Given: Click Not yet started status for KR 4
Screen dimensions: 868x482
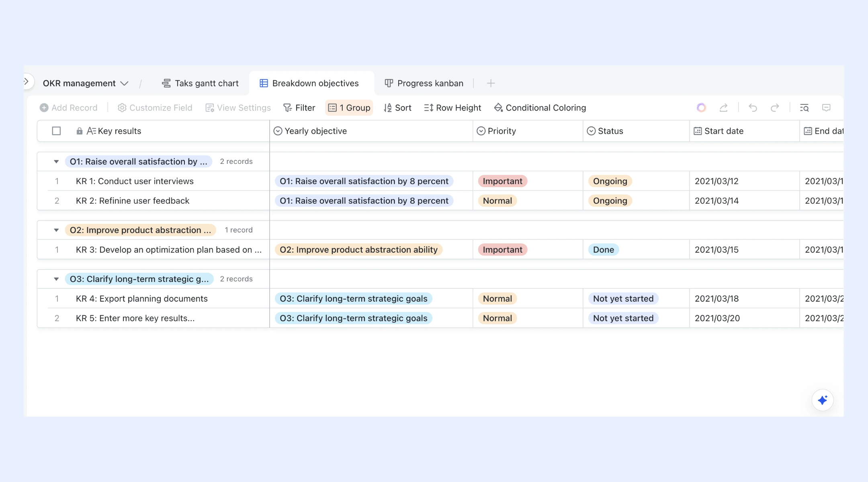Looking at the screenshot, I should click(623, 299).
